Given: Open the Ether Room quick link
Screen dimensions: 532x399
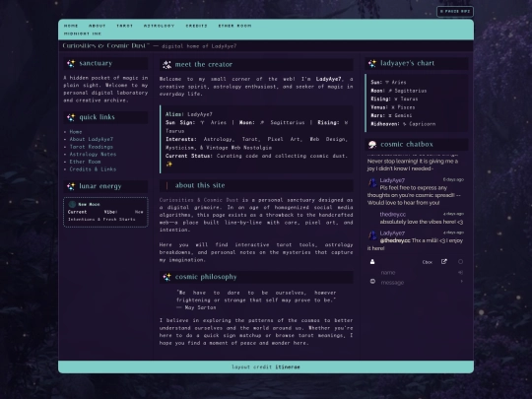Looking at the screenshot, I should tap(85, 162).
